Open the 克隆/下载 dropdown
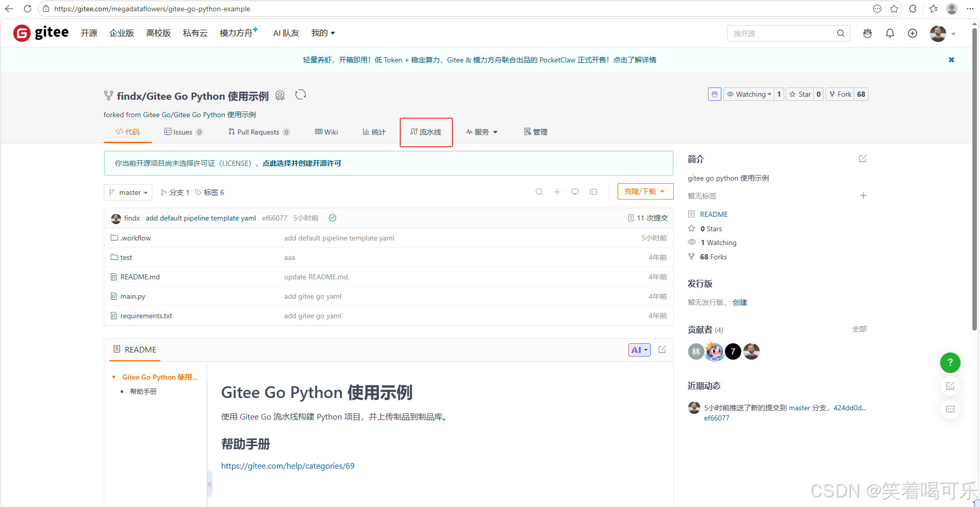 (x=645, y=191)
